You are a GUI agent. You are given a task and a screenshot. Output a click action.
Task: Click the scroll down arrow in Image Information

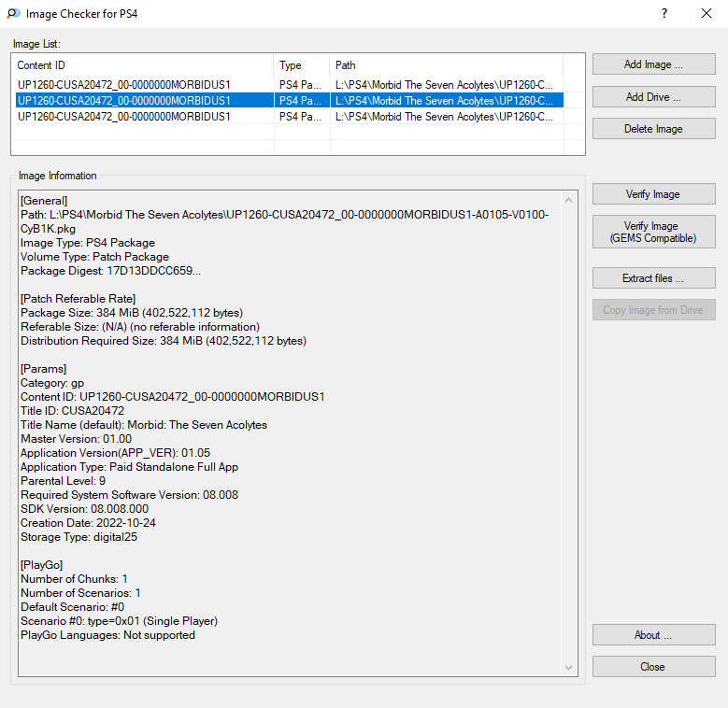568,667
